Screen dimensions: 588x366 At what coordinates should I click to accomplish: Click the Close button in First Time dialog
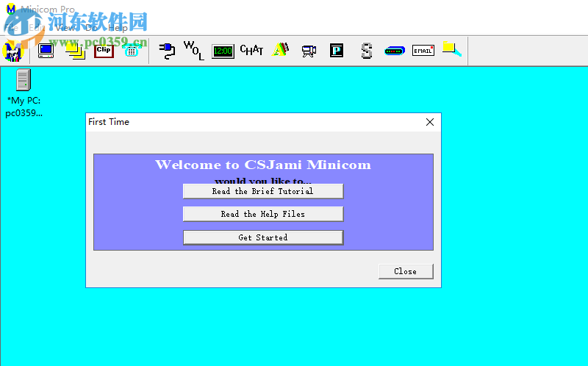coord(406,271)
